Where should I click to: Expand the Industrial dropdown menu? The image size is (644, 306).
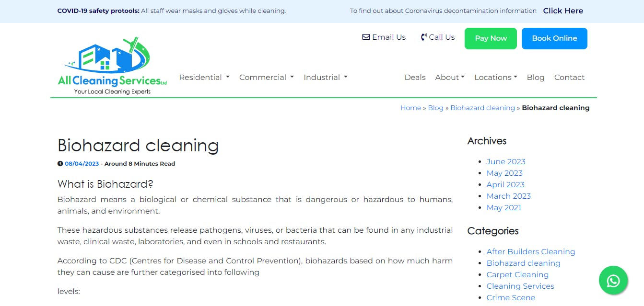pyautogui.click(x=326, y=78)
